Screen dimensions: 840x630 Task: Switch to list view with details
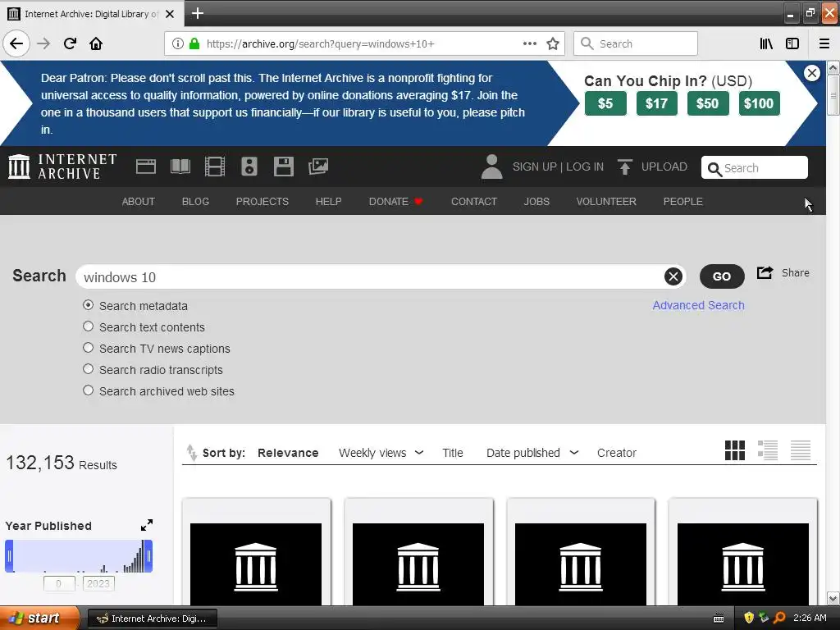767,450
